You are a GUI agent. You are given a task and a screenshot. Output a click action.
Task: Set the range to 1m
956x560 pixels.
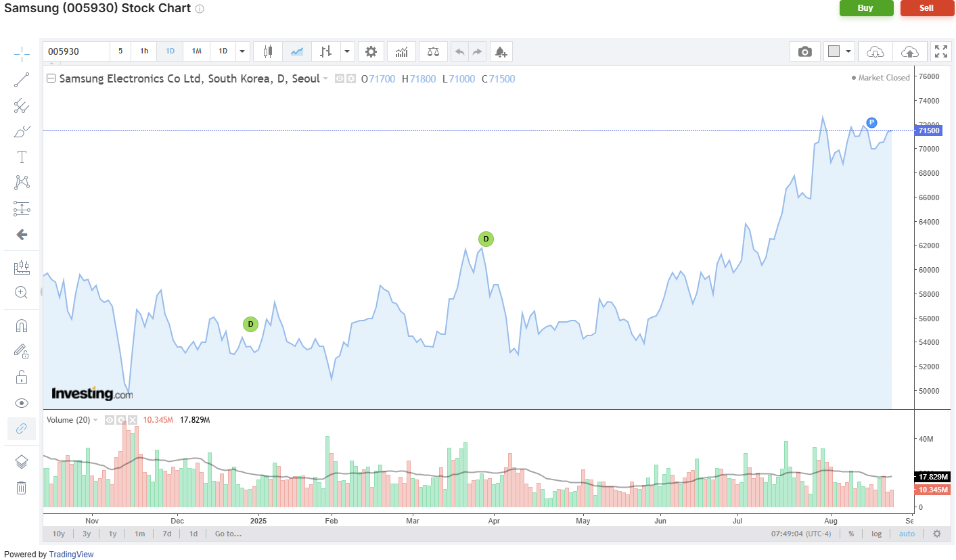139,534
